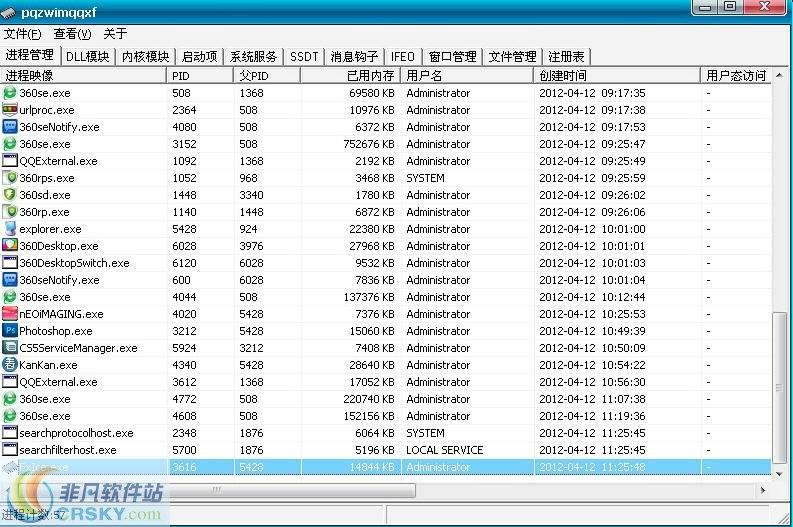The width and height of the screenshot is (793, 527).
Task: Select parent PID cell 3976
Action: 251,246
